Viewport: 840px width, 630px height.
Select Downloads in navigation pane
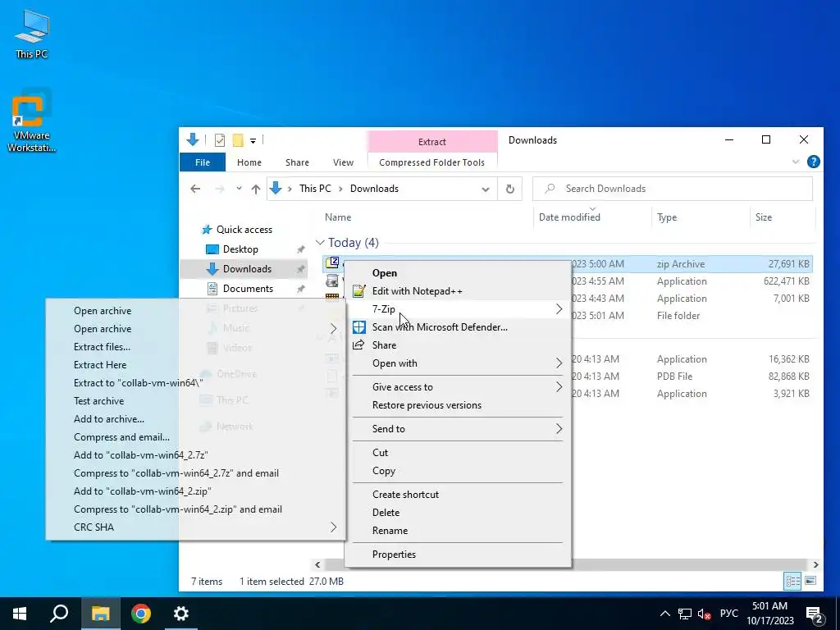[247, 269]
